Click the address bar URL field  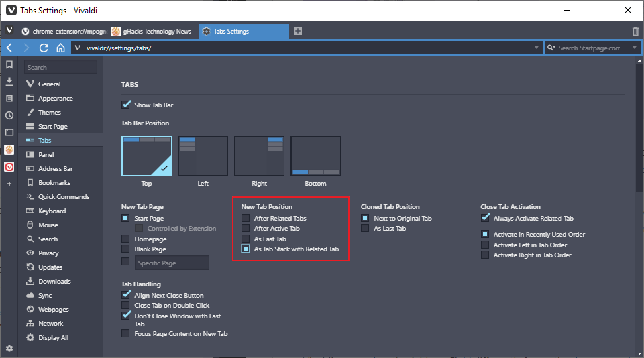(308, 48)
